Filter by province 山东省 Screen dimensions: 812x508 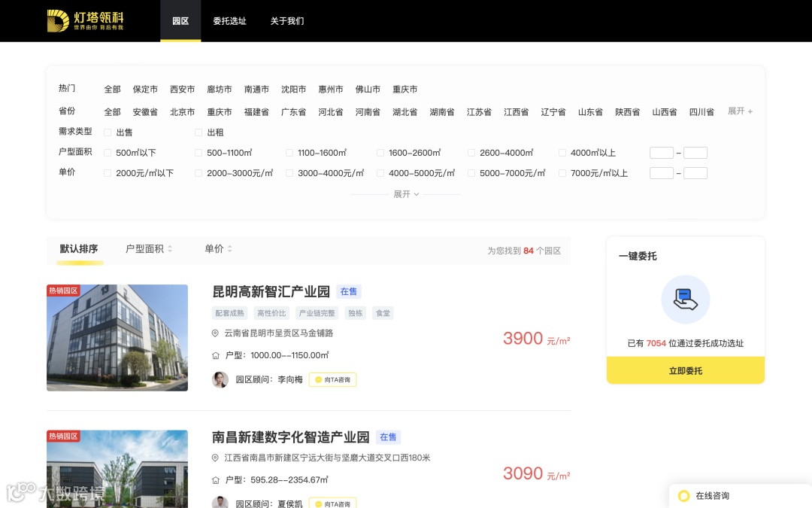pyautogui.click(x=590, y=112)
